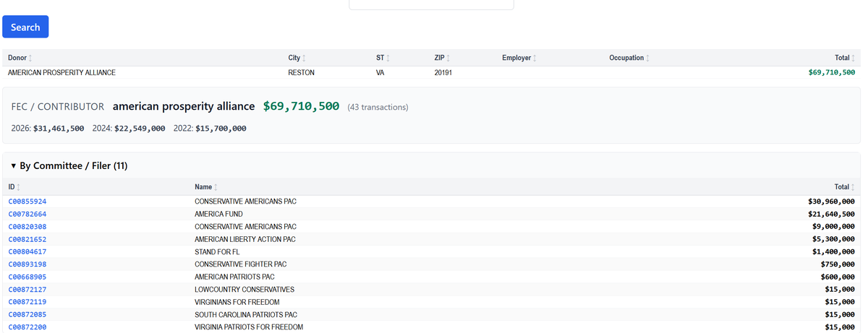
Task: Click the $600,000 committee total
Action: coord(838,277)
